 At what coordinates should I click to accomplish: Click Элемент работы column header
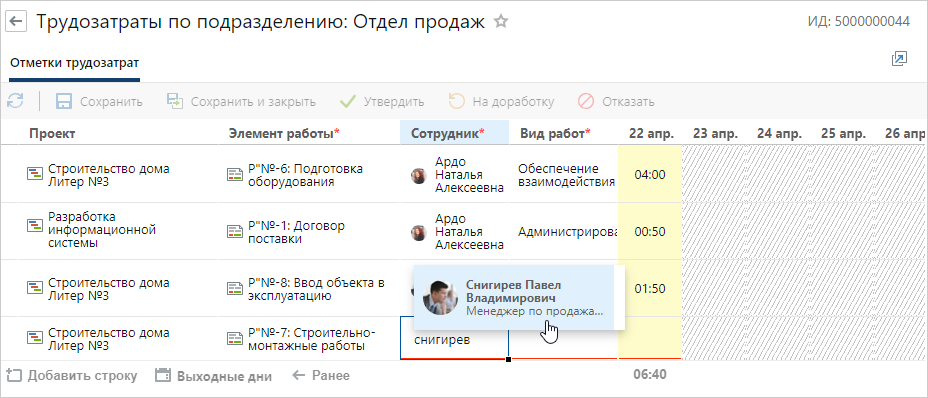tap(284, 133)
